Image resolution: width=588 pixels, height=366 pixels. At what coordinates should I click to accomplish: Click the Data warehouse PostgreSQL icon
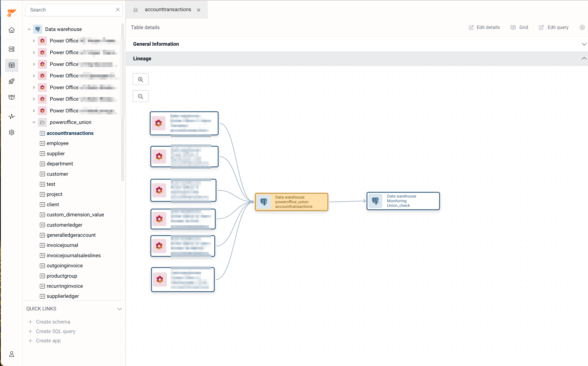click(38, 29)
